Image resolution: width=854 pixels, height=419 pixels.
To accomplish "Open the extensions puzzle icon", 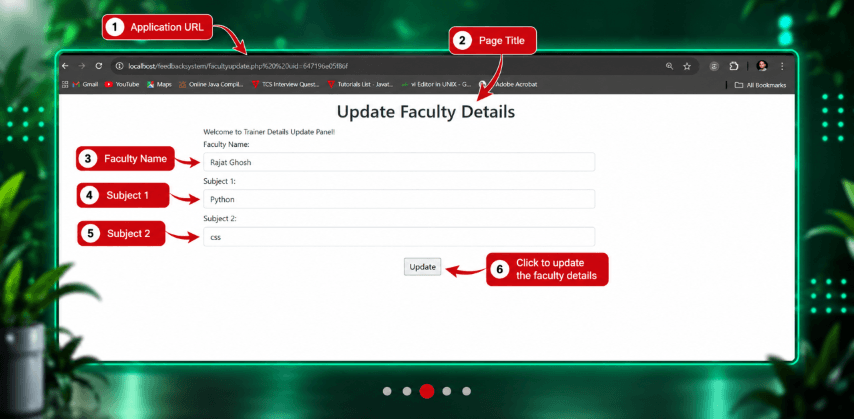I will tap(734, 66).
